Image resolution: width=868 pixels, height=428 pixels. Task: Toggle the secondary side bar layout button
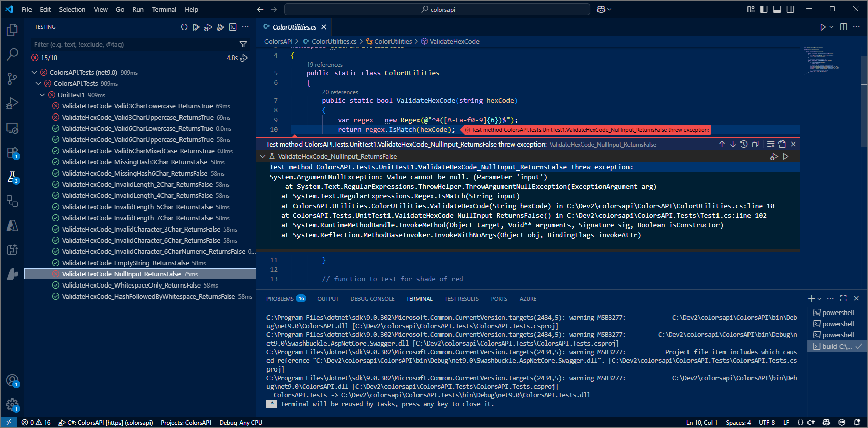tap(790, 9)
